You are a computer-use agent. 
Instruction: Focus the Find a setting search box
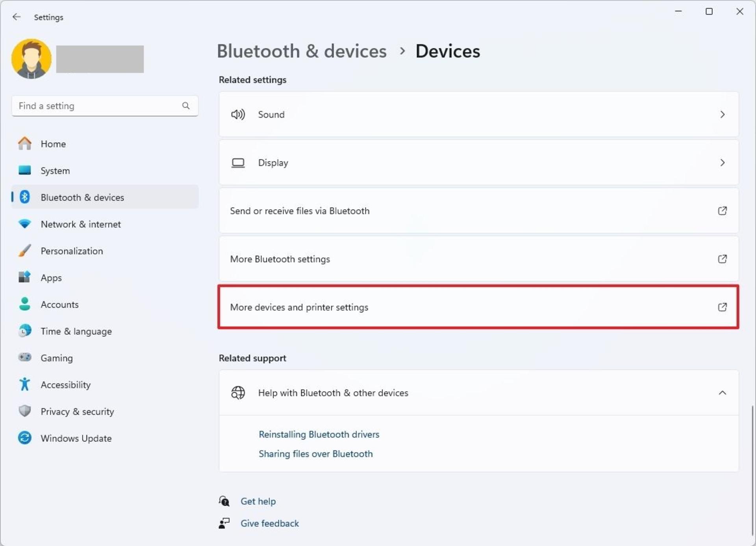click(x=105, y=106)
